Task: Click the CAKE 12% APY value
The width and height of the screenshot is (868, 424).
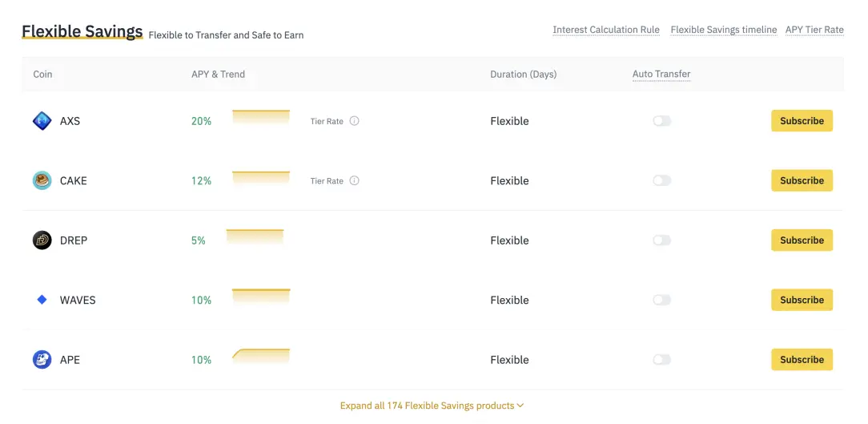Action: [x=202, y=180]
